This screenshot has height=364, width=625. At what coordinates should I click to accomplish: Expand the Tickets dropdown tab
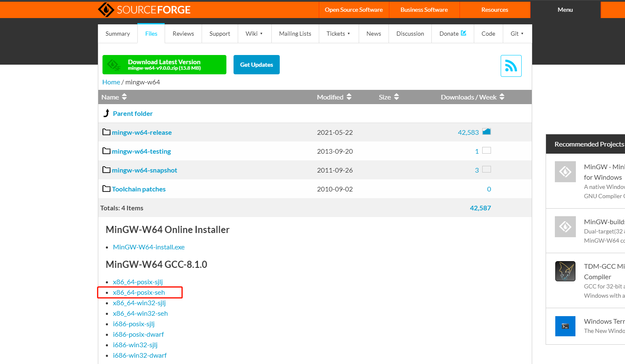point(339,34)
